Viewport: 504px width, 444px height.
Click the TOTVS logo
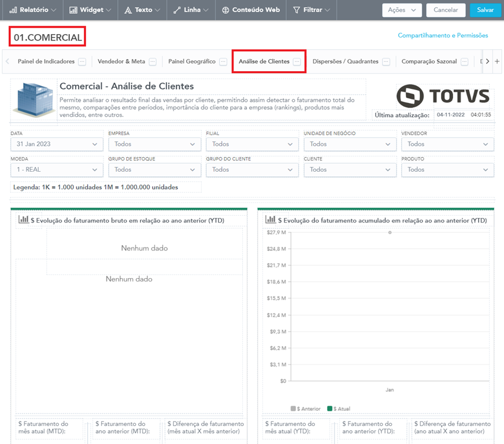point(443,96)
